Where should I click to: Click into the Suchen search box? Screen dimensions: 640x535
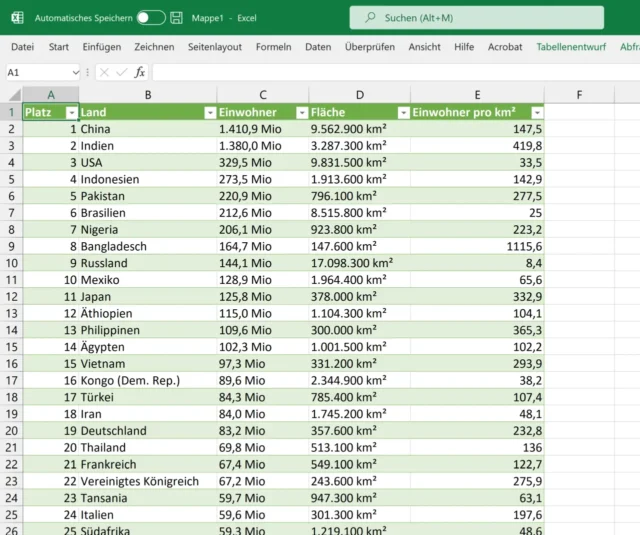pos(476,18)
